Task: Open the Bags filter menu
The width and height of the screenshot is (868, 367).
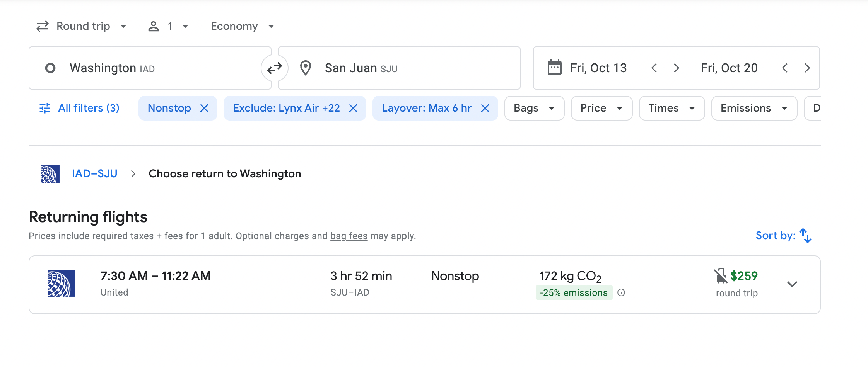Action: click(x=534, y=109)
